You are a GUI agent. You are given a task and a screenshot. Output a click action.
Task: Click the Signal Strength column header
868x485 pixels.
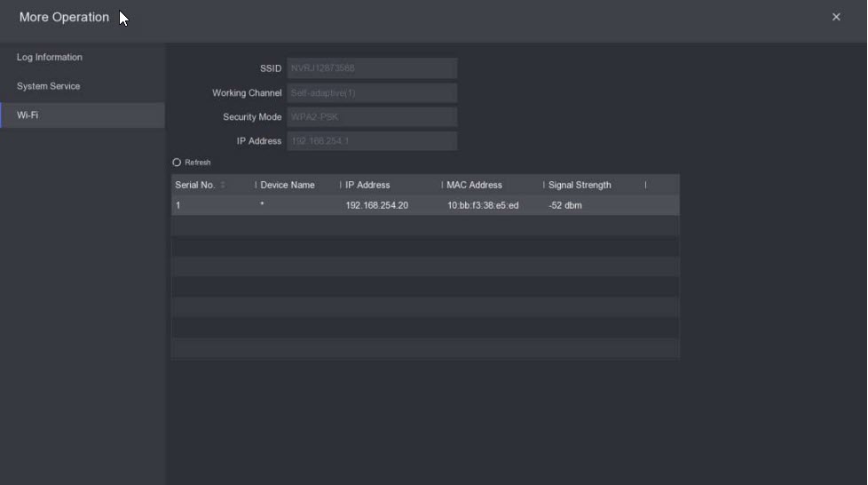tap(580, 185)
